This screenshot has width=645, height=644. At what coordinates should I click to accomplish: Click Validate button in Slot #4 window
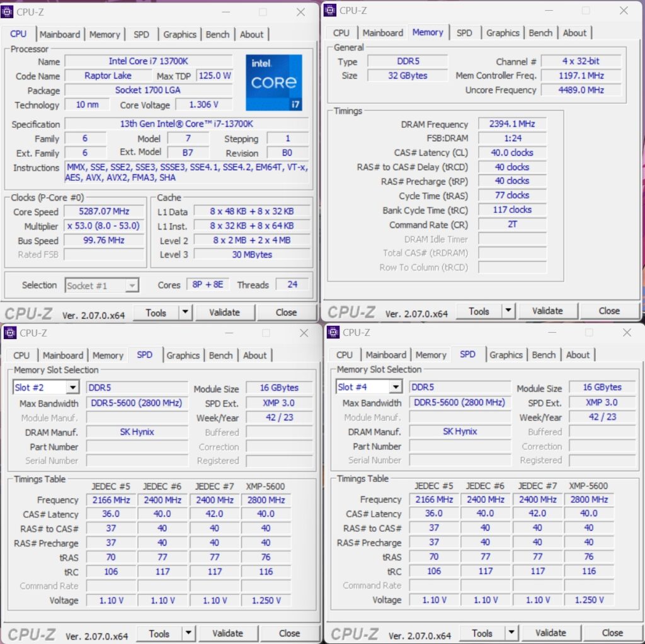tap(551, 633)
